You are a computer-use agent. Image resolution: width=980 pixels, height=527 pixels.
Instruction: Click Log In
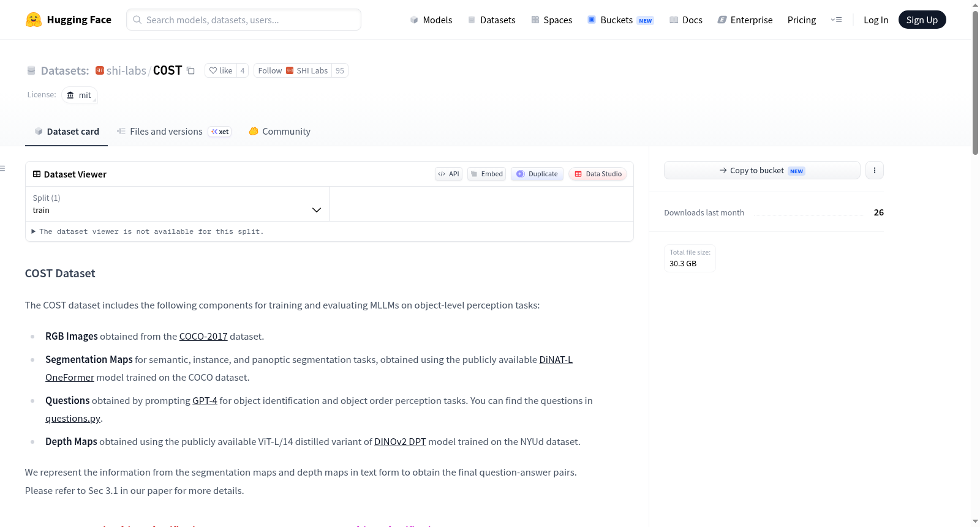[875, 20]
